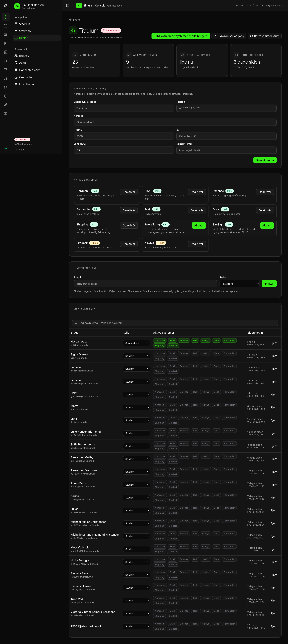Open Galat's role dropdown
The height and width of the screenshot is (644, 288).
point(136,394)
